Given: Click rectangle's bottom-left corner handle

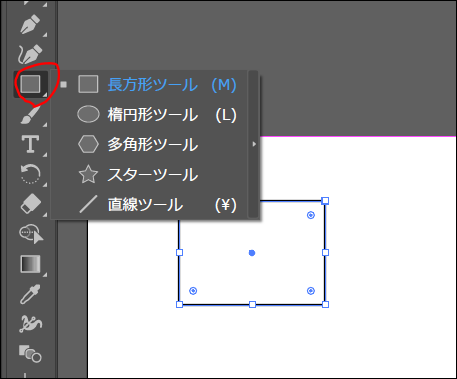Looking at the screenshot, I should [x=179, y=304].
